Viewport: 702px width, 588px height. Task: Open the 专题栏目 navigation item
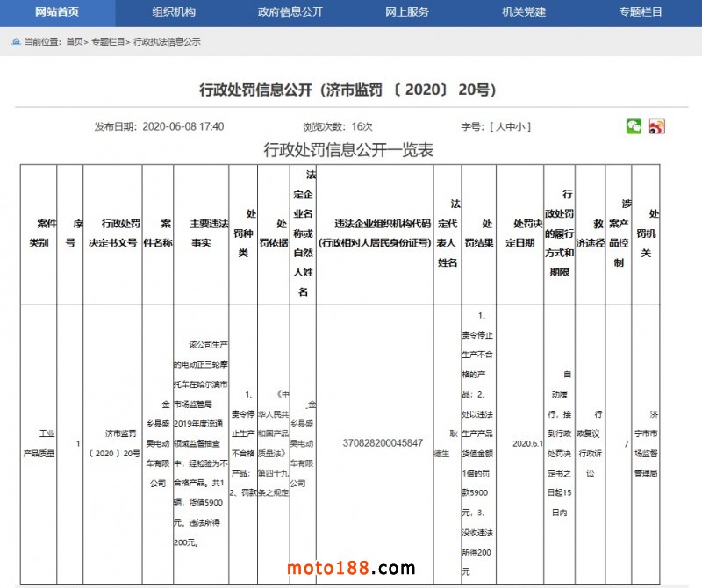pyautogui.click(x=641, y=12)
